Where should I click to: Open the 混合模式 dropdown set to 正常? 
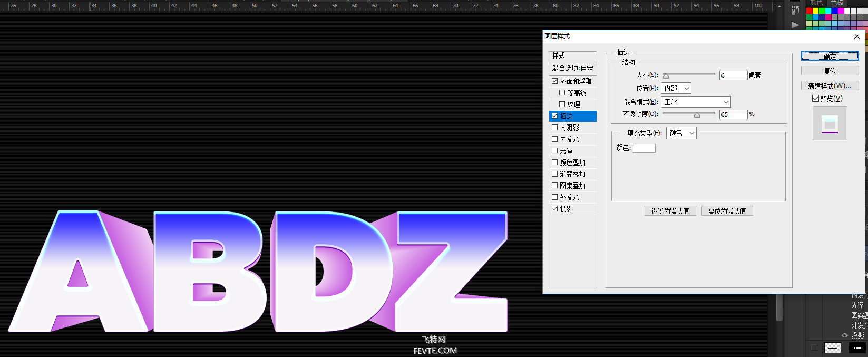[x=696, y=102]
